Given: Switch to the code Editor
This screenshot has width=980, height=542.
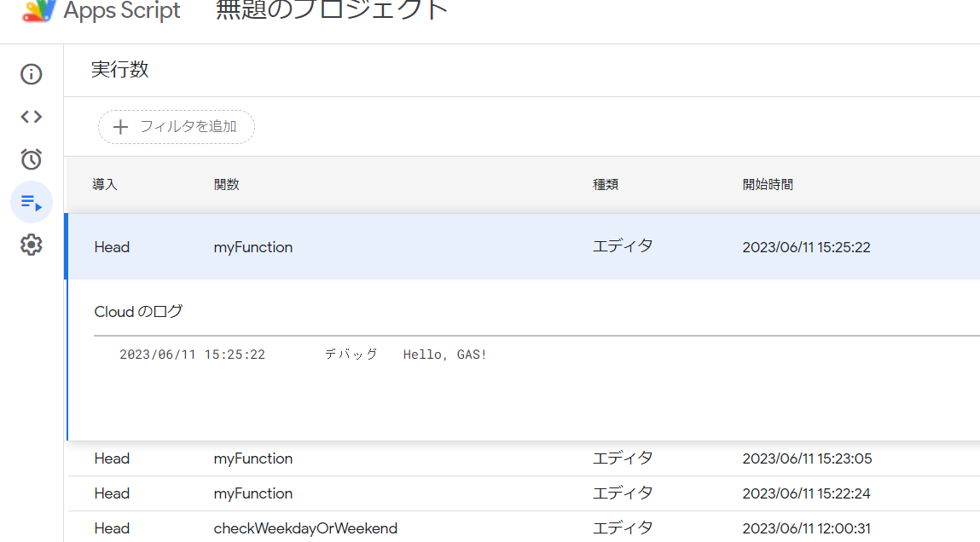Looking at the screenshot, I should tap(31, 117).
